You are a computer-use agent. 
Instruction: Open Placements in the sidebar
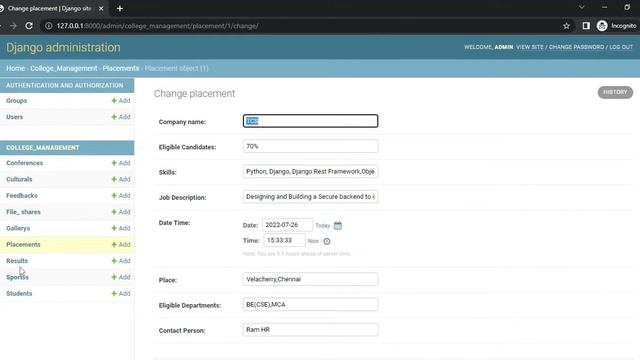(x=23, y=244)
